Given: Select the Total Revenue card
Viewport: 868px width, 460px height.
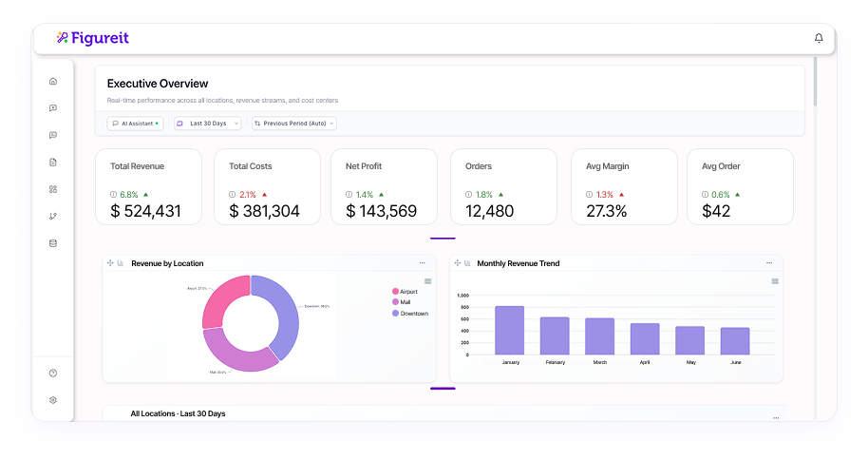Looking at the screenshot, I should 148,187.
